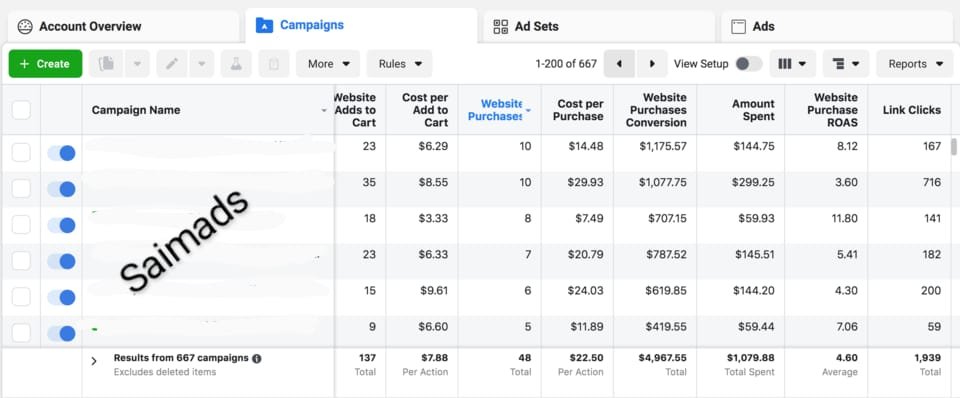Screen dimensions: 960x398
Task: Expand the Results from 667 campaigns row
Action: 94,361
